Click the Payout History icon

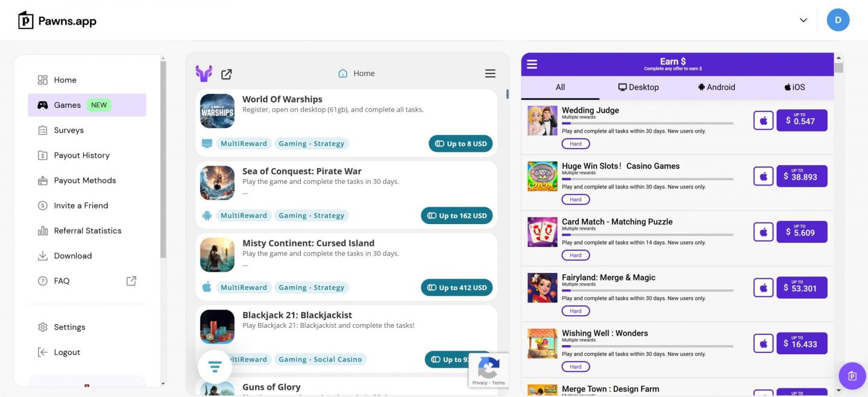click(42, 155)
